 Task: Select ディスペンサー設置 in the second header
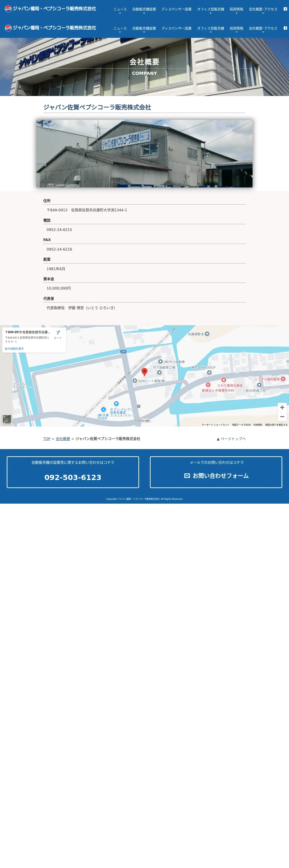(177, 29)
